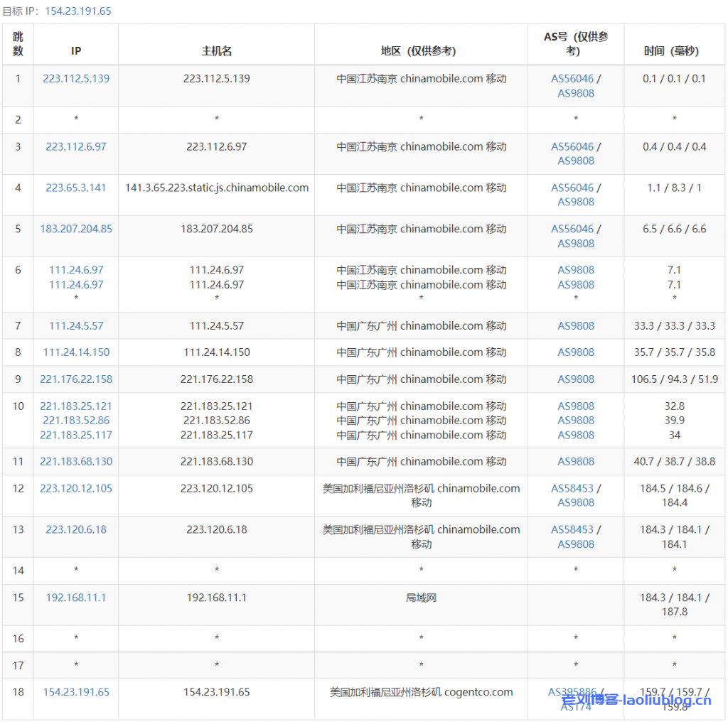728x724 pixels.
Task: Click the hostname 141.3.65.223.static.js.chinamobile.com cell
Action: [x=217, y=188]
